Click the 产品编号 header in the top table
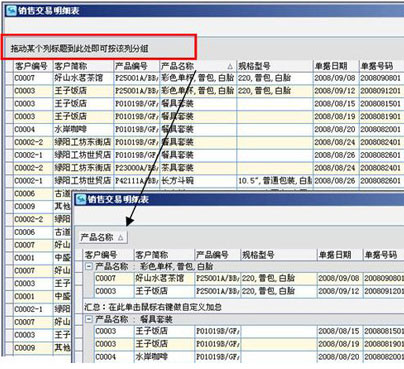The height and width of the screenshot is (369, 404). 136,66
